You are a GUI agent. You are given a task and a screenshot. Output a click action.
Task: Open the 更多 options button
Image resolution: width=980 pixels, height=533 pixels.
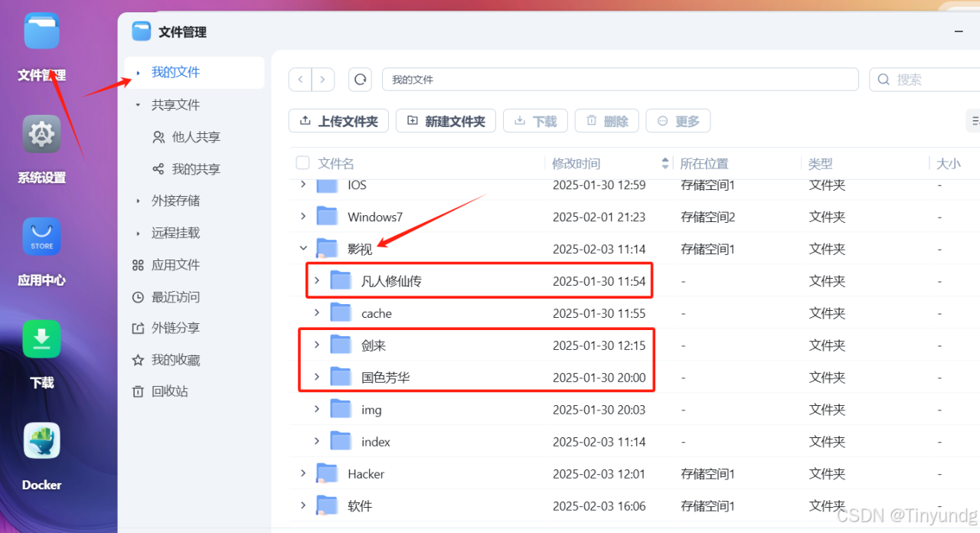[678, 120]
